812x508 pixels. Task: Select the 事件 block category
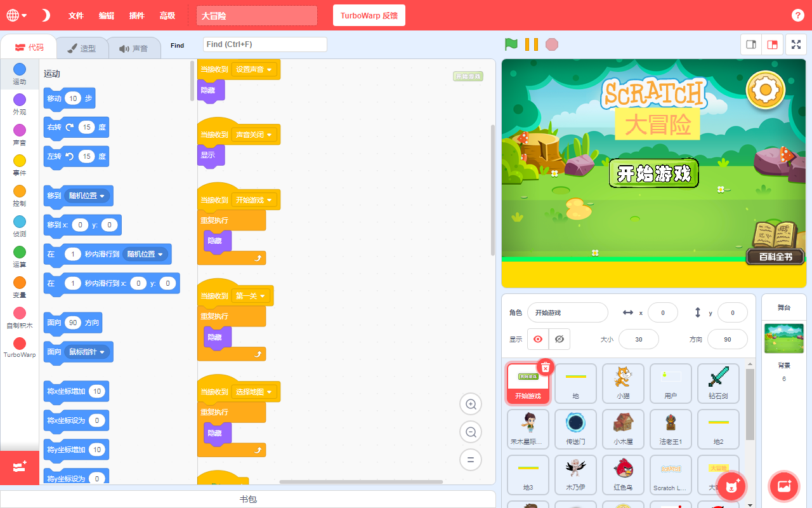click(x=20, y=165)
